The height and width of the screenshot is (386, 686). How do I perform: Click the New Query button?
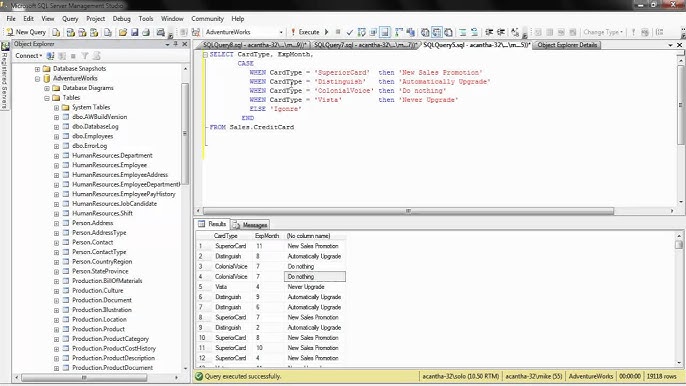point(26,32)
